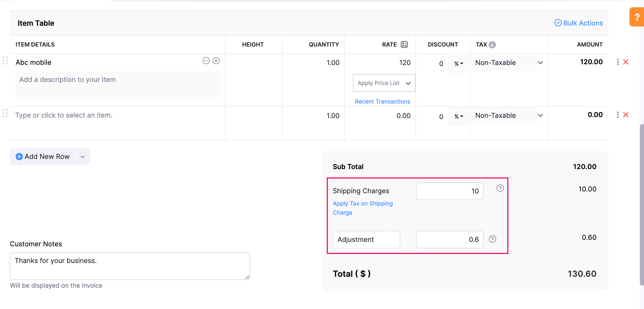Open Recent Transactions link
Image resolution: width=644 pixels, height=309 pixels.
[x=382, y=101]
